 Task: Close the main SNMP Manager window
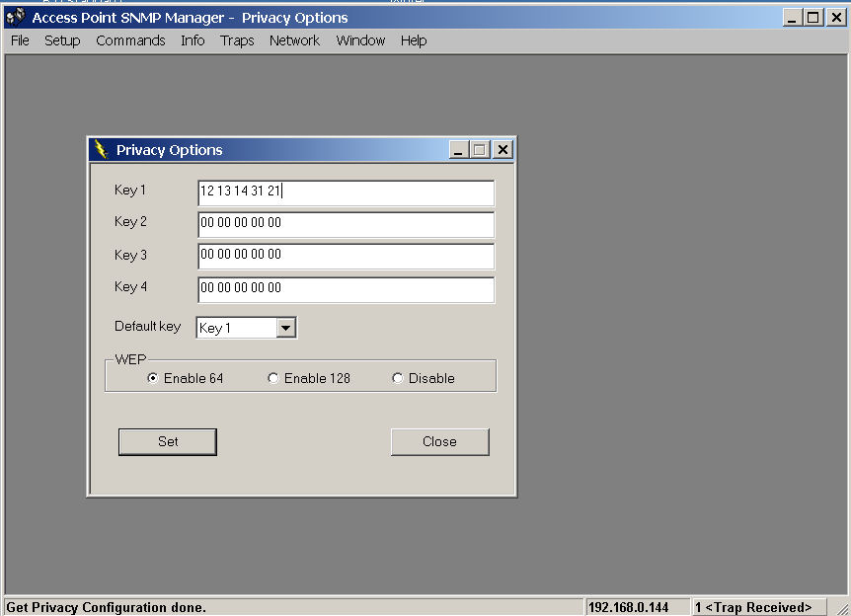click(836, 18)
